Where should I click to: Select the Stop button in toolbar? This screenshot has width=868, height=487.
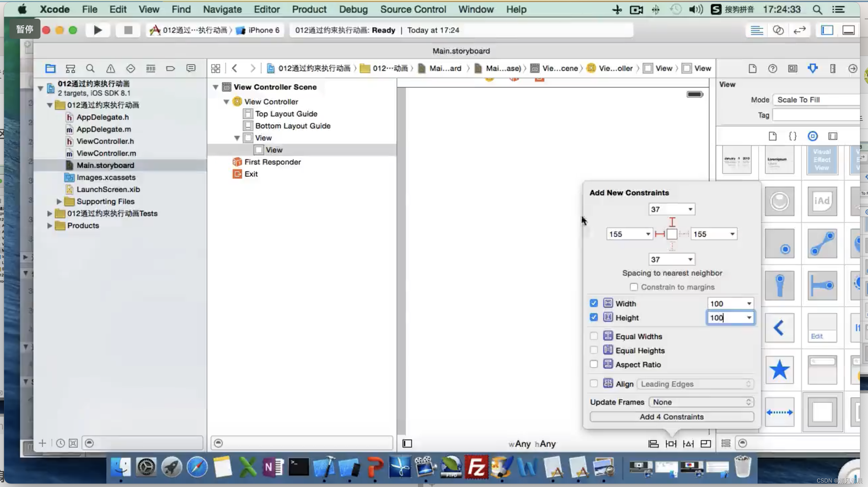(x=128, y=30)
